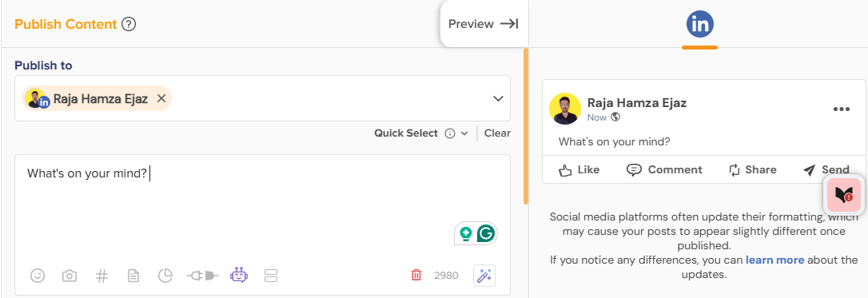Open the three-dot menu on the preview post
Image resolution: width=868 pixels, height=298 pixels.
pyautogui.click(x=841, y=109)
